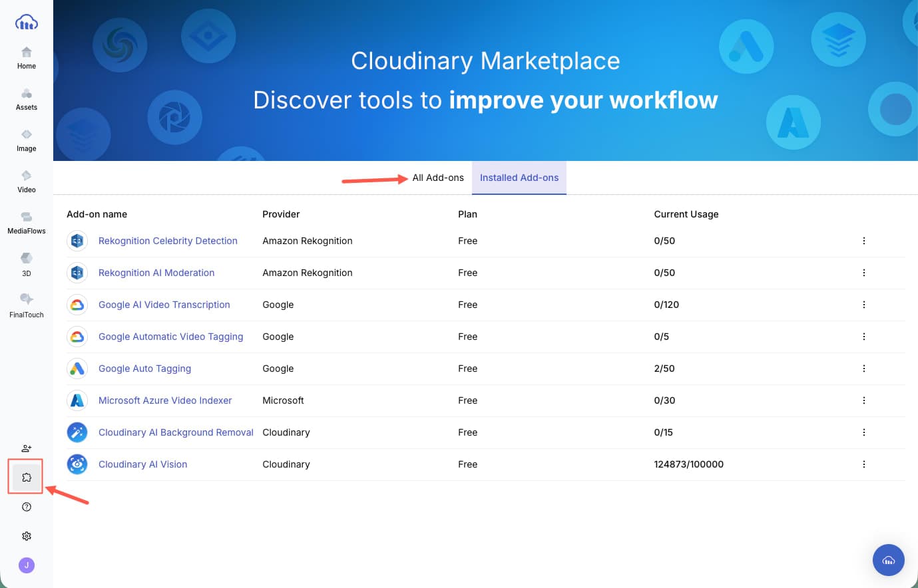Click the Rekognition Celebrity Detection icon

point(77,241)
